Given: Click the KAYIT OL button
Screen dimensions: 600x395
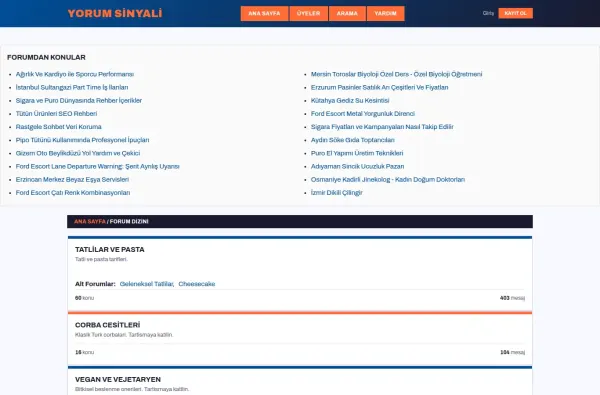Looking at the screenshot, I should pyautogui.click(x=515, y=13).
